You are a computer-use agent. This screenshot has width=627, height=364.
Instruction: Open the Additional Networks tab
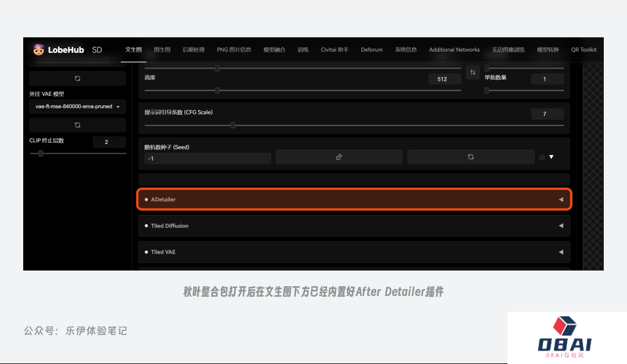[x=454, y=50]
